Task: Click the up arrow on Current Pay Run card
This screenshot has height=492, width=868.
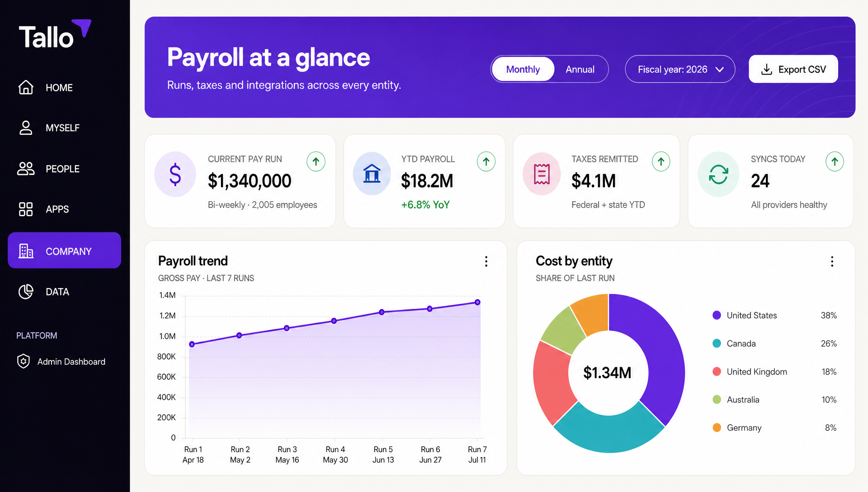Action: point(316,161)
